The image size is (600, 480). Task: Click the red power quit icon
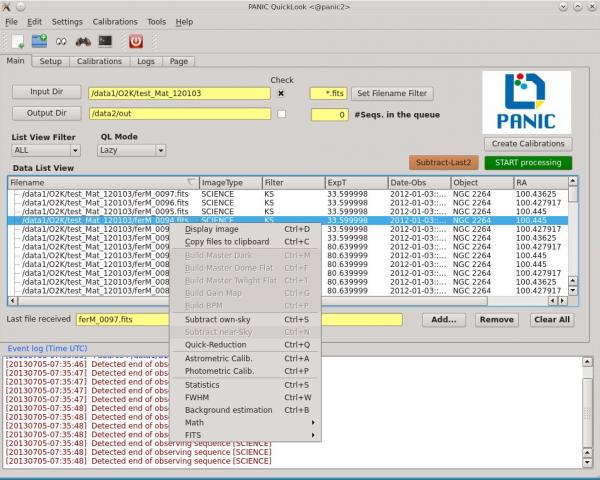click(137, 41)
